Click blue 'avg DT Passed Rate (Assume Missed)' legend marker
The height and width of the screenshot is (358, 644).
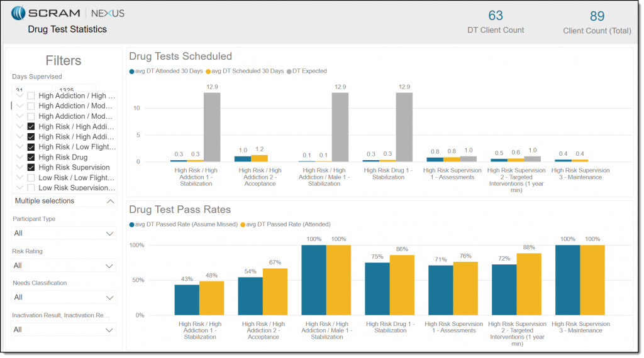(x=132, y=224)
